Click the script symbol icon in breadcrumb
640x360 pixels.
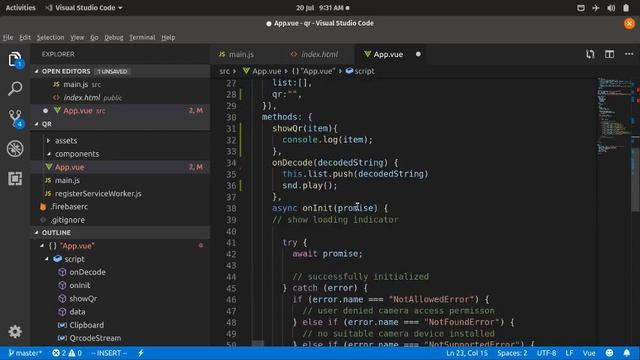click(x=349, y=71)
